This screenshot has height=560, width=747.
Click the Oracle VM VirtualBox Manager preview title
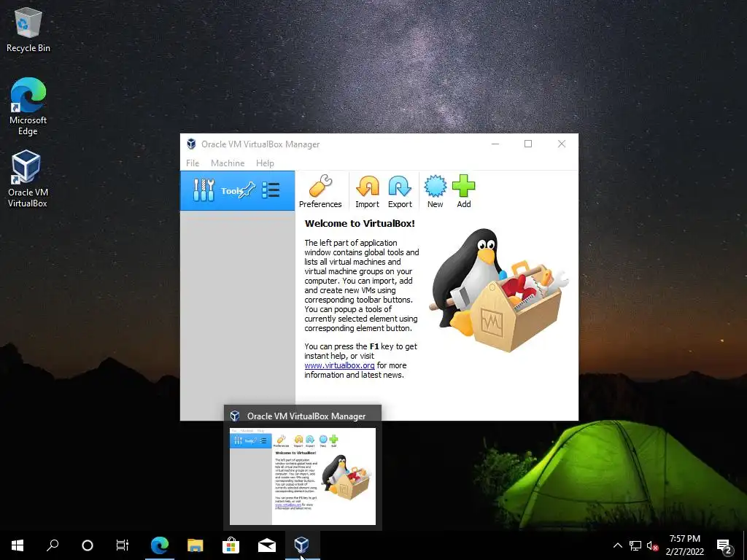[x=306, y=416]
